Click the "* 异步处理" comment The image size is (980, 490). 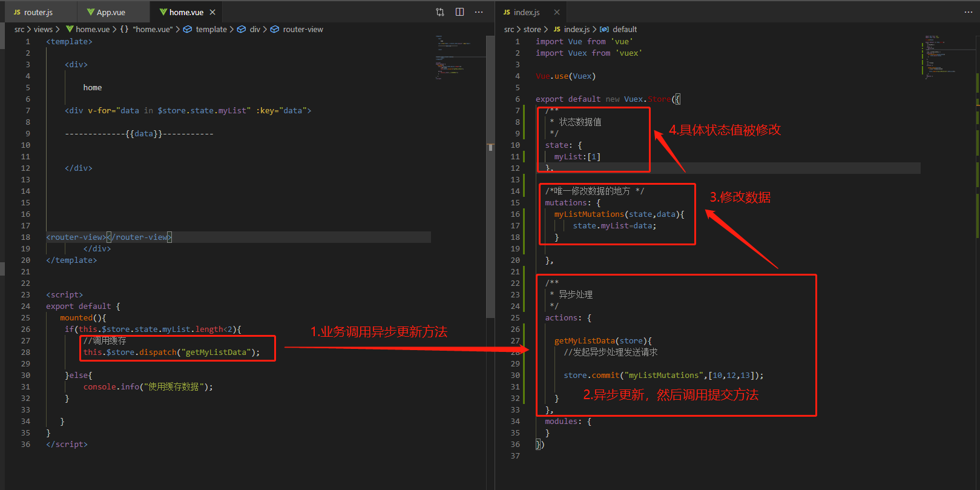(571, 295)
